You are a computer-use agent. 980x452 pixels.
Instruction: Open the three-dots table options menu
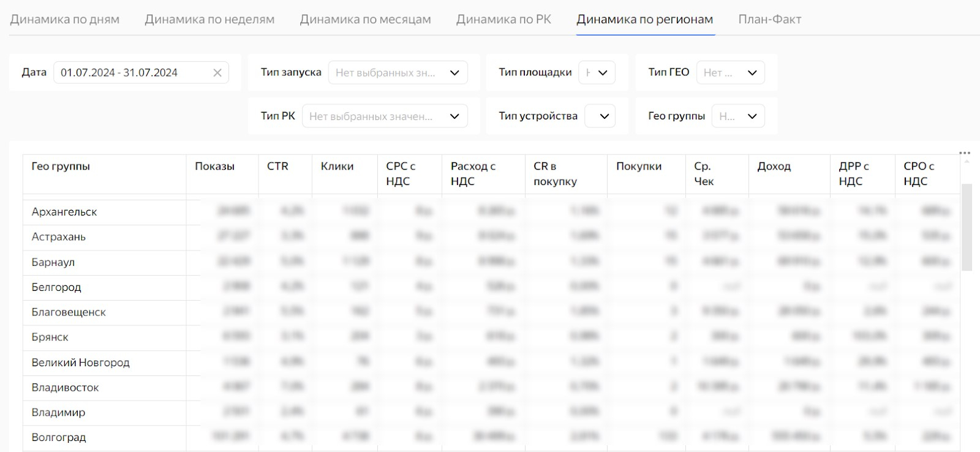click(965, 153)
